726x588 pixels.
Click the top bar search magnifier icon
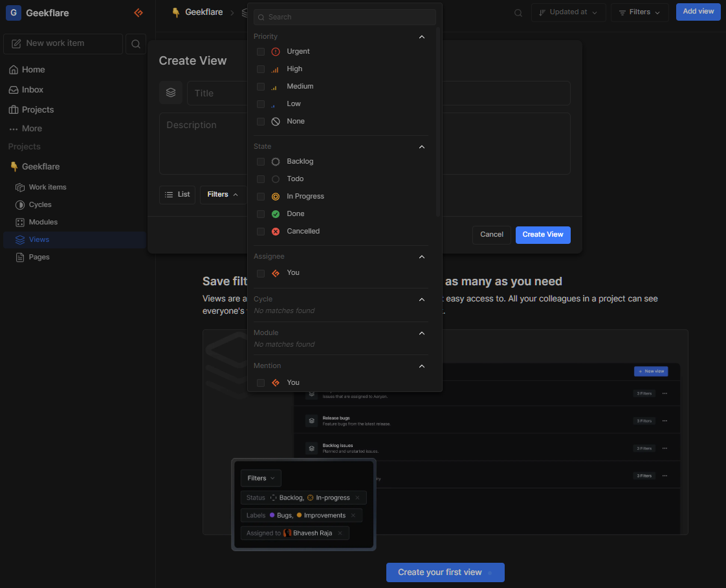(x=518, y=13)
